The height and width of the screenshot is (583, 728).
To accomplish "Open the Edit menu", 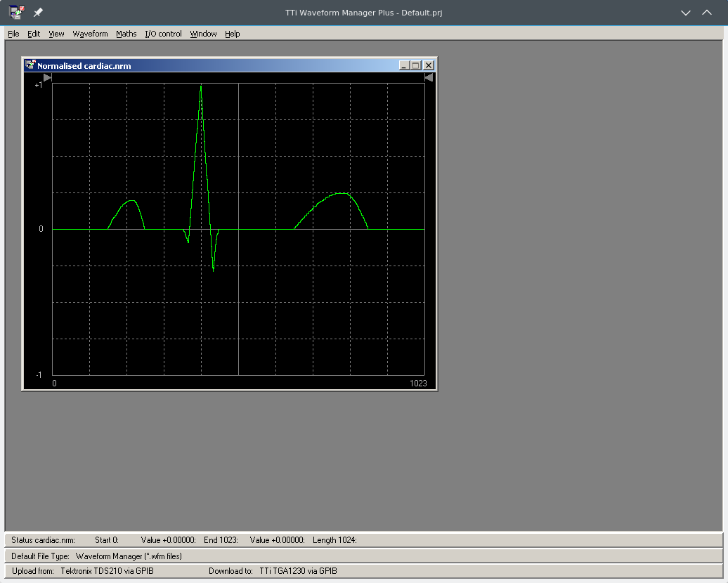I will click(x=34, y=34).
